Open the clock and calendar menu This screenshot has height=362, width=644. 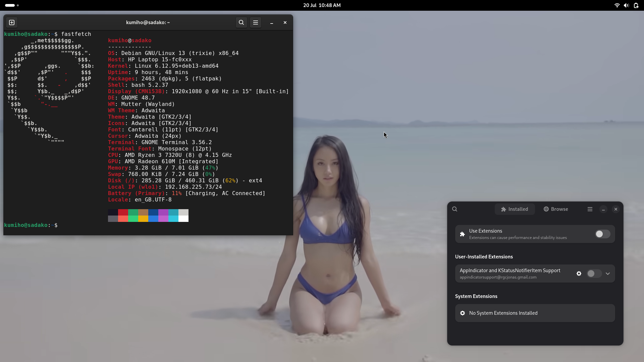click(x=322, y=5)
